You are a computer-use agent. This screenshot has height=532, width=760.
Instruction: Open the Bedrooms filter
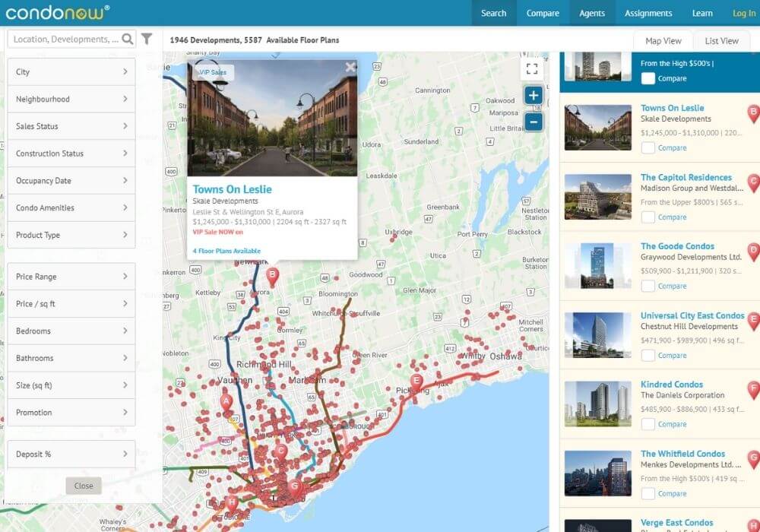(71, 331)
